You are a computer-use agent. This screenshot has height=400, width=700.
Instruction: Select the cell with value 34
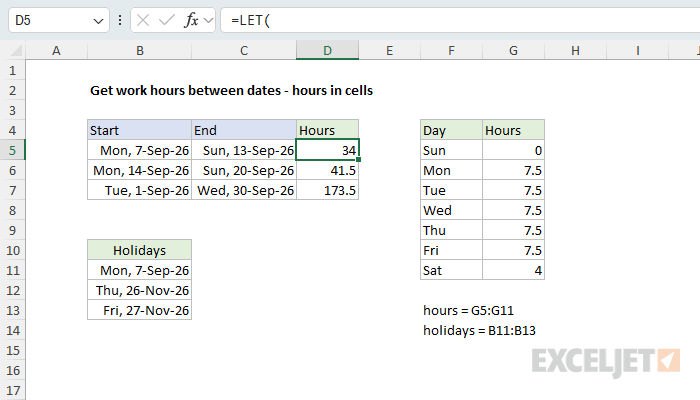click(x=327, y=150)
